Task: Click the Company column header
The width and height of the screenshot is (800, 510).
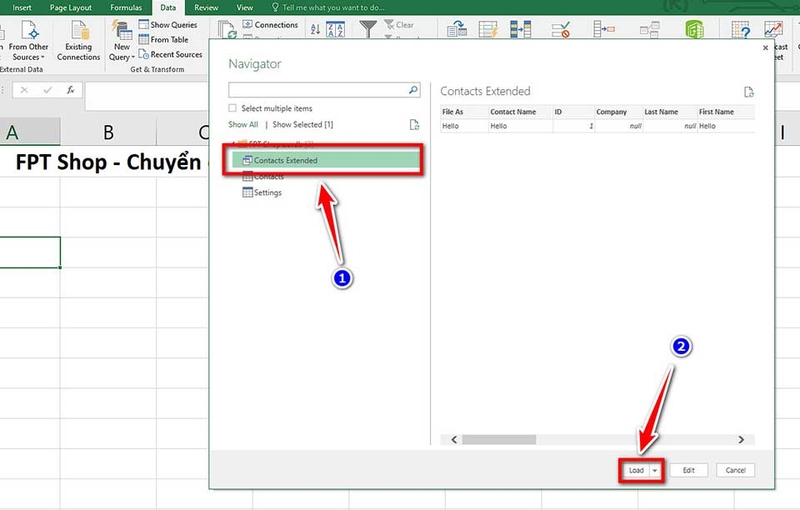Action: [618, 112]
